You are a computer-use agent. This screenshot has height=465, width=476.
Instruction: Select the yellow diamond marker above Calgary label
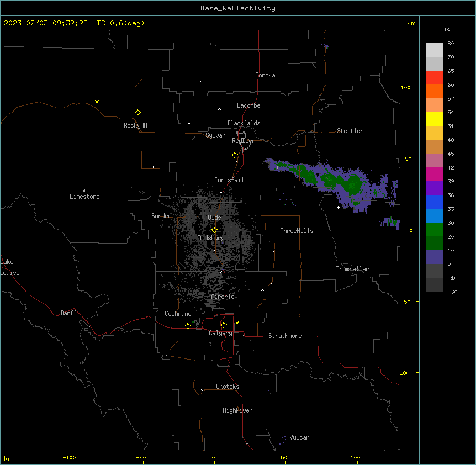(224, 325)
